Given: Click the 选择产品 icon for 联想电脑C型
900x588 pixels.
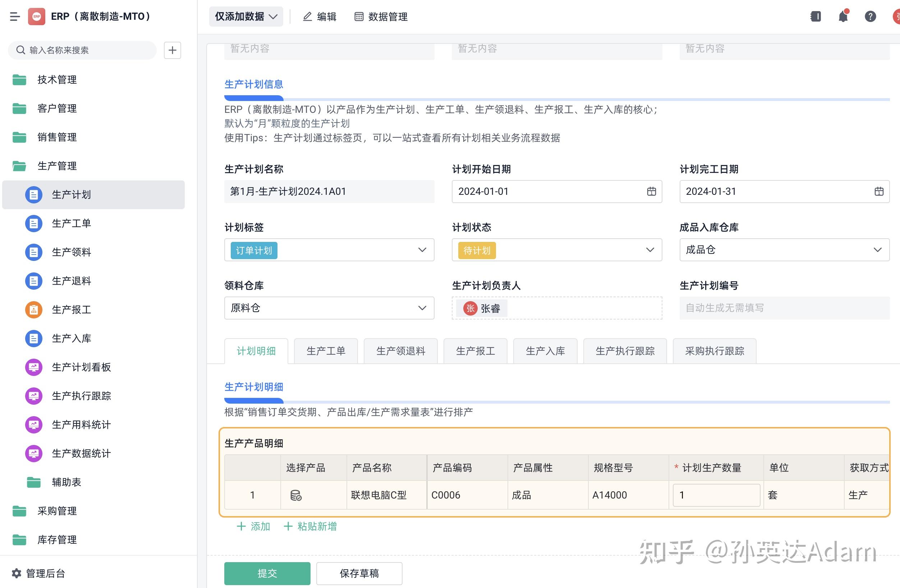Looking at the screenshot, I should pyautogui.click(x=296, y=495).
